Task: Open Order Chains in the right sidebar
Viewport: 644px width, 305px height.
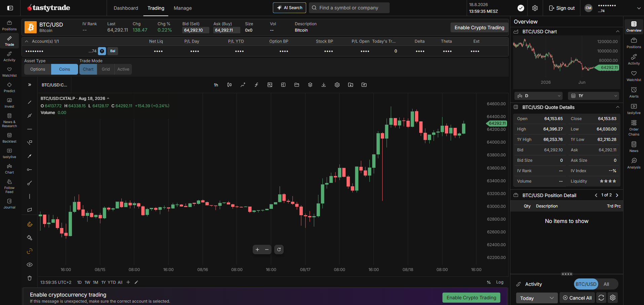Action: click(634, 128)
